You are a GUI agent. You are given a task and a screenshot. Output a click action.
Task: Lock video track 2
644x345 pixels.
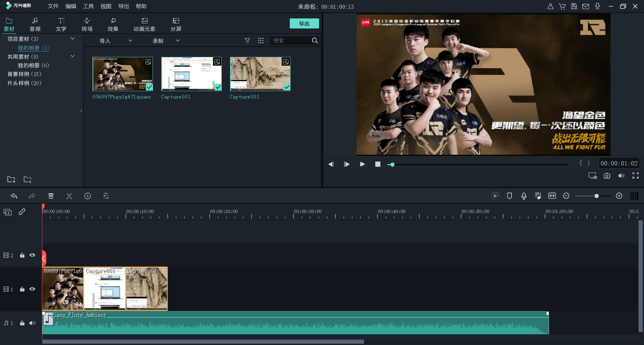(22, 255)
